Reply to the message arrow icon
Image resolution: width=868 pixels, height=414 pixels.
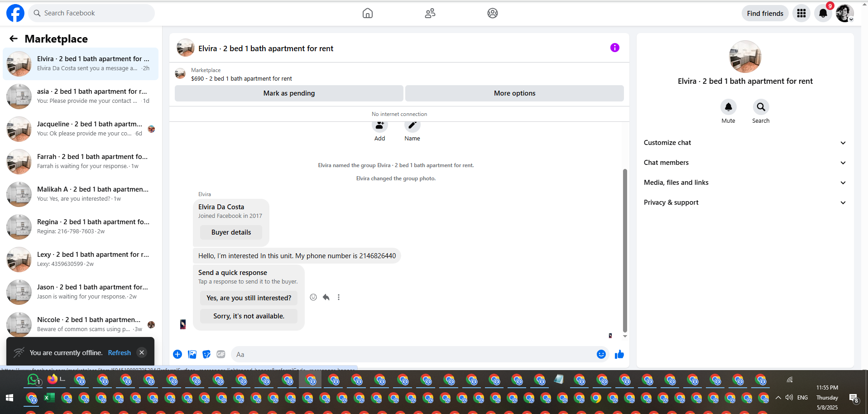[326, 297]
